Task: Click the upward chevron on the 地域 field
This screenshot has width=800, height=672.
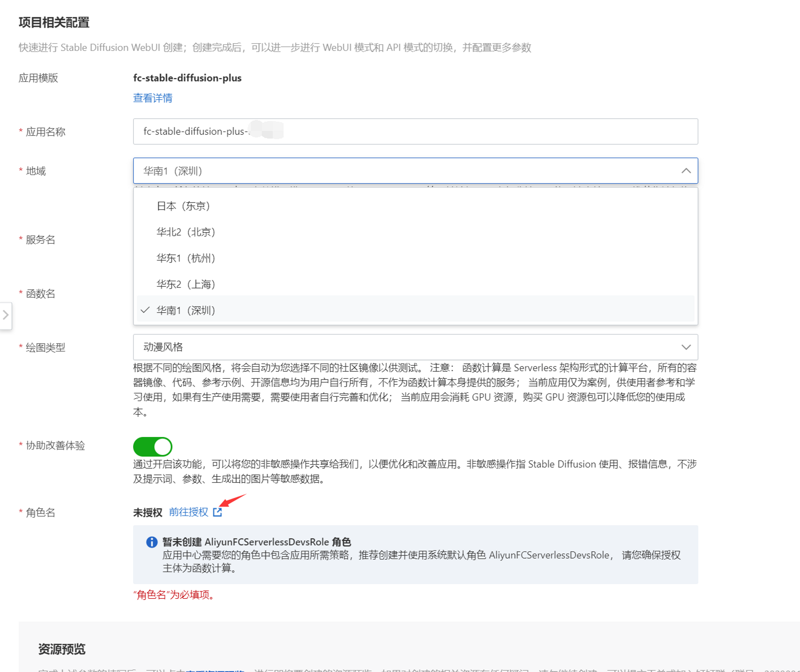Action: [686, 171]
